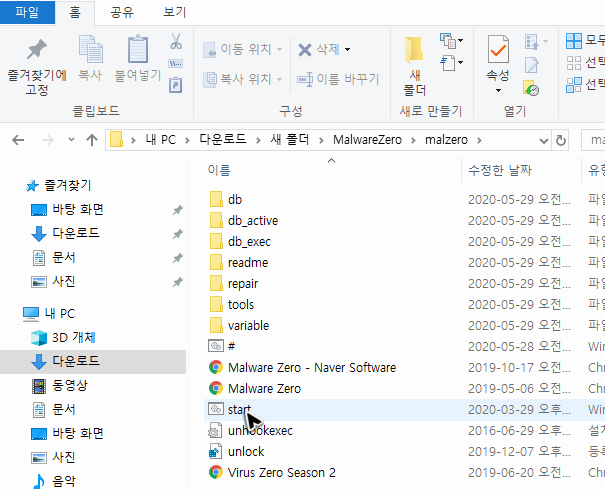Viewport: 605px width, 489px height.
Task: Open 동영상 (Videos) in navigation pane
Action: [69, 386]
